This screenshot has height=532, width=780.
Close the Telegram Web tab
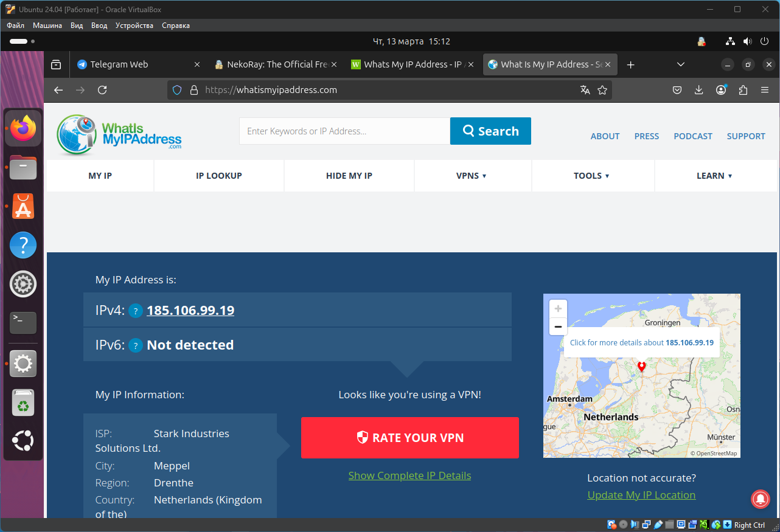197,64
